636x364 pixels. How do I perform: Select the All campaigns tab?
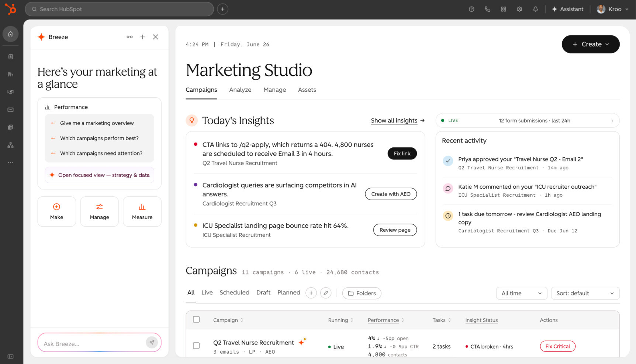click(191, 293)
